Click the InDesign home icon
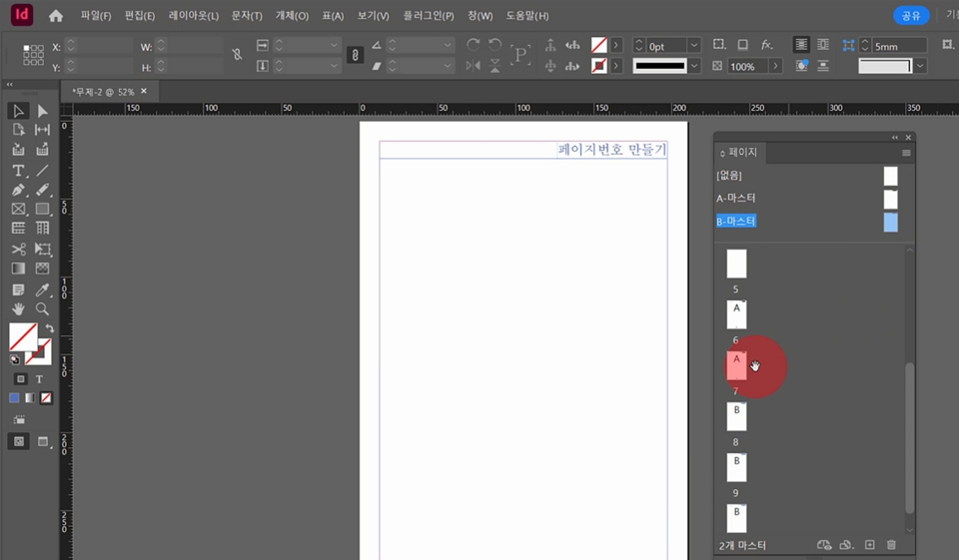959x560 pixels. [x=56, y=15]
